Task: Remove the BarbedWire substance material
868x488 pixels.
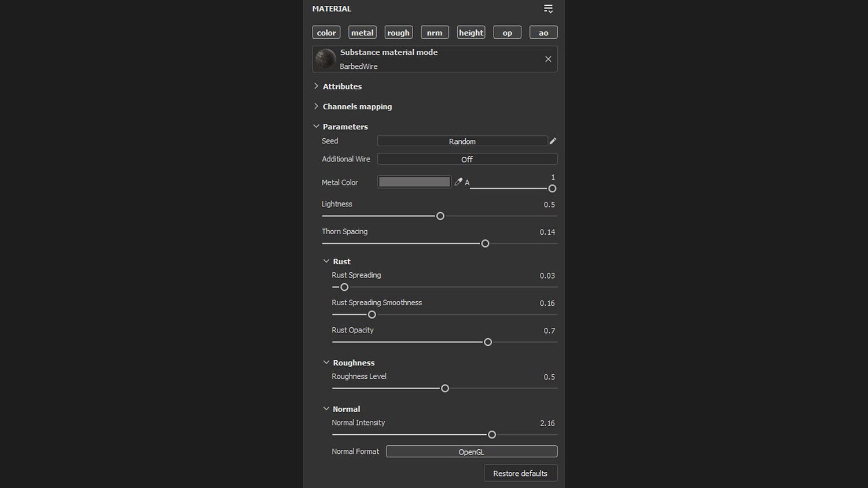Action: [548, 59]
